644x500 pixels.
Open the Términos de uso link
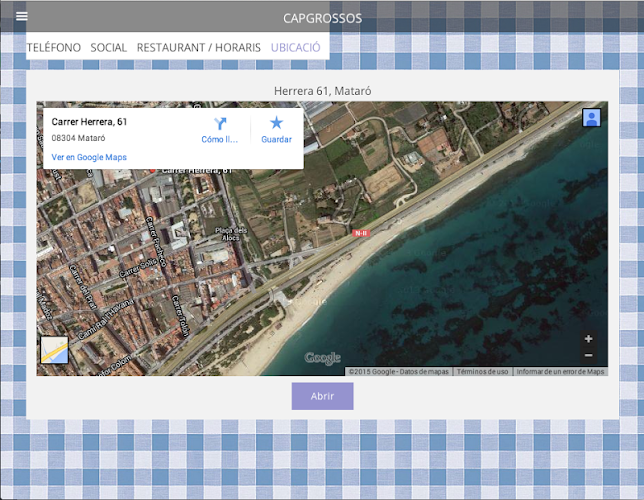point(482,372)
